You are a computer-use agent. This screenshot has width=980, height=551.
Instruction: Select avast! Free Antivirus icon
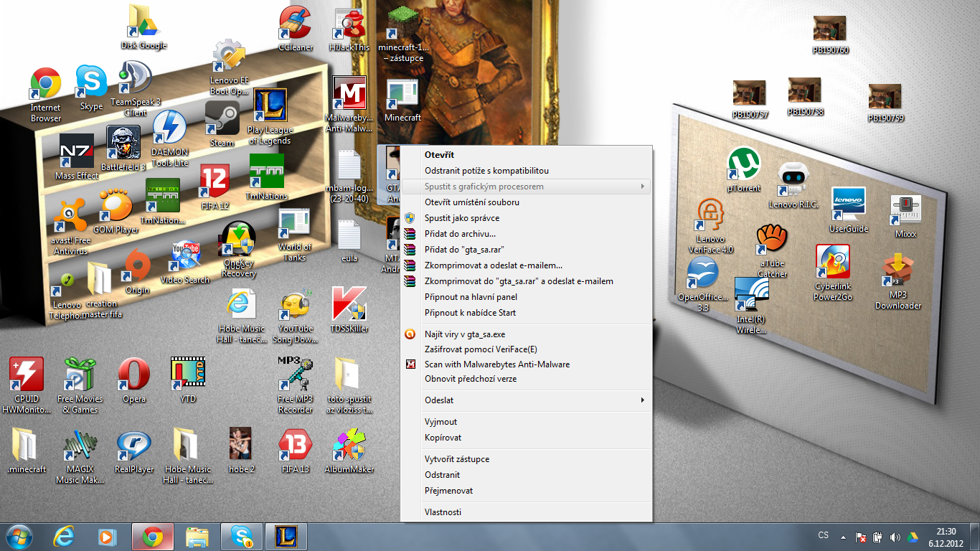71,226
